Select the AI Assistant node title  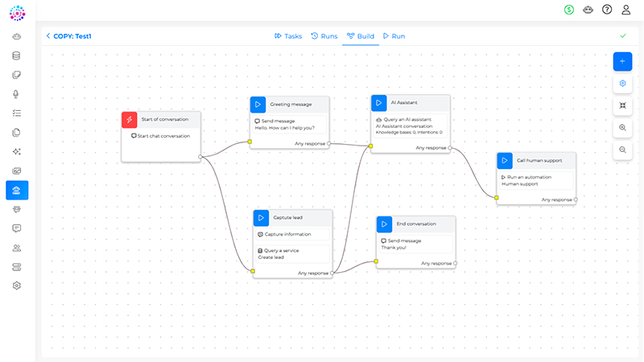tap(404, 103)
